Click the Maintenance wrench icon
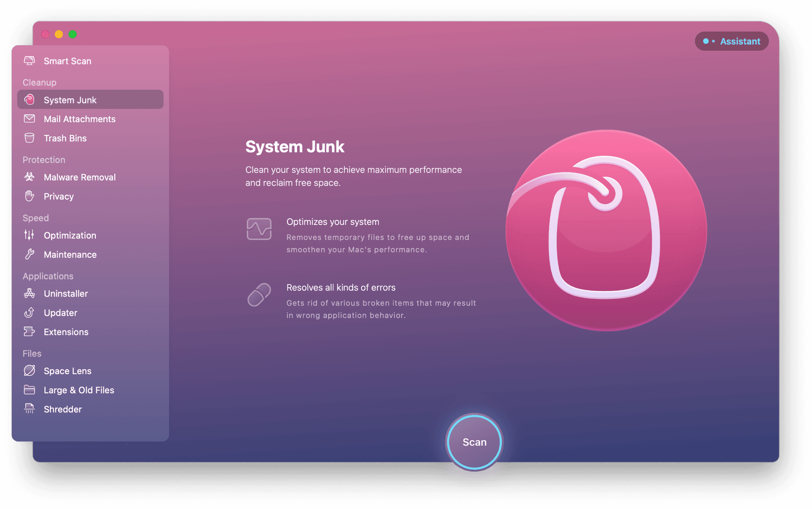The width and height of the screenshot is (812, 508). (29, 254)
